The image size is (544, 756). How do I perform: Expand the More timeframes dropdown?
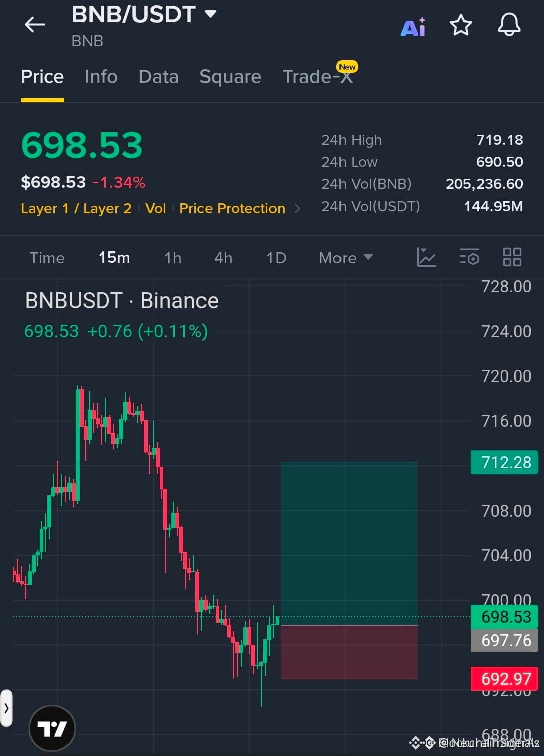pos(346,258)
